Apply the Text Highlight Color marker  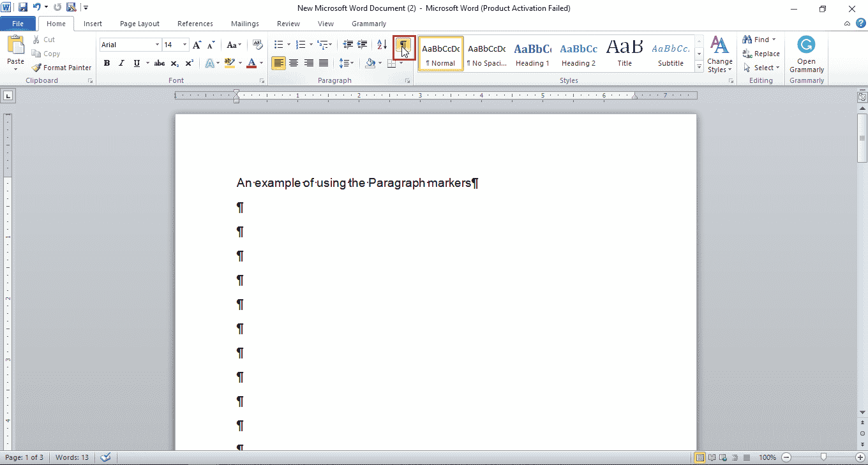230,63
